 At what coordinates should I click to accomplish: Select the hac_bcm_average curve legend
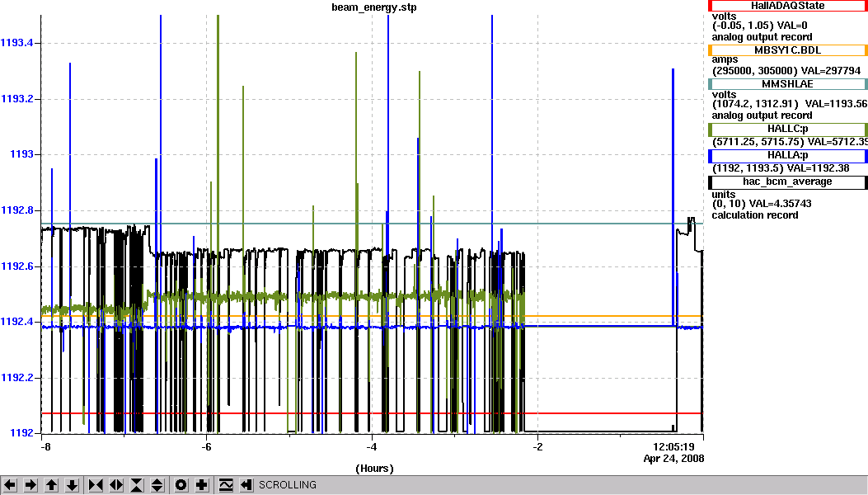point(788,181)
